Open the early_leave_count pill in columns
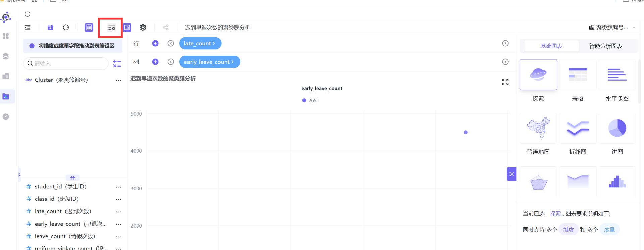 (210, 62)
